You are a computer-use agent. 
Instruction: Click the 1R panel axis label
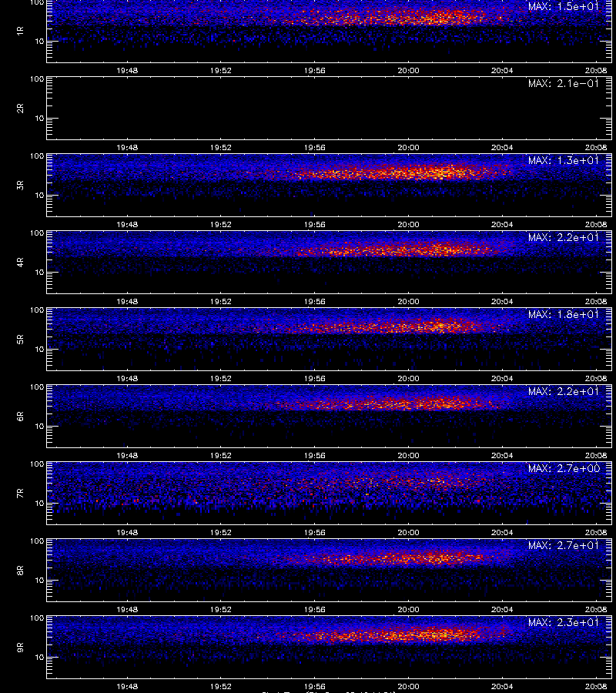click(x=20, y=31)
